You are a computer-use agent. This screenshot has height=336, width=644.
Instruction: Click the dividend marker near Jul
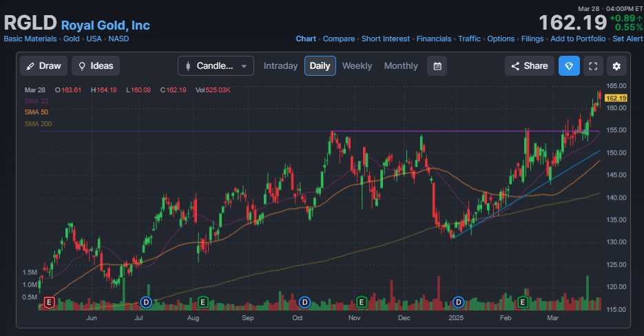[146, 303]
